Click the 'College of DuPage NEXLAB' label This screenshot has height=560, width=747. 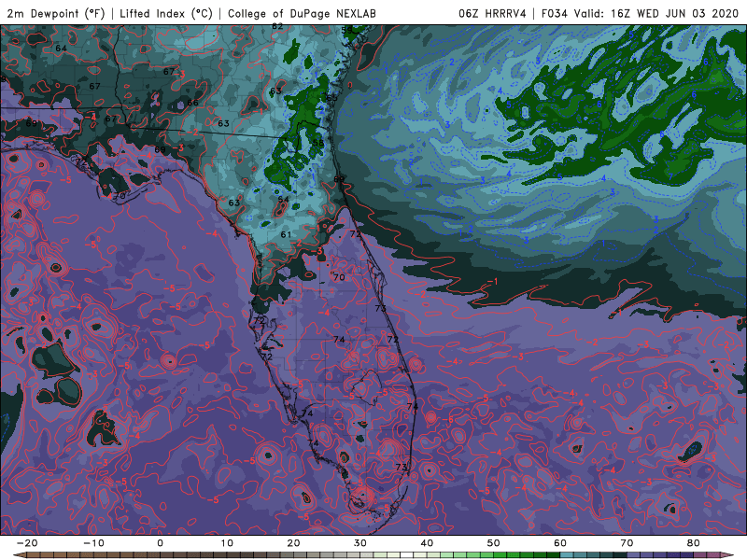pyautogui.click(x=302, y=13)
